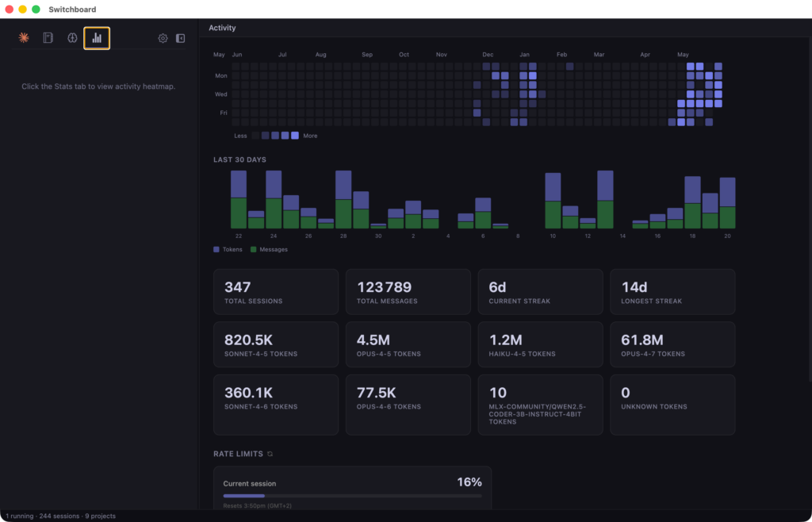
Task: Select the Sonnet-4-5 Tokens card
Action: (276, 344)
